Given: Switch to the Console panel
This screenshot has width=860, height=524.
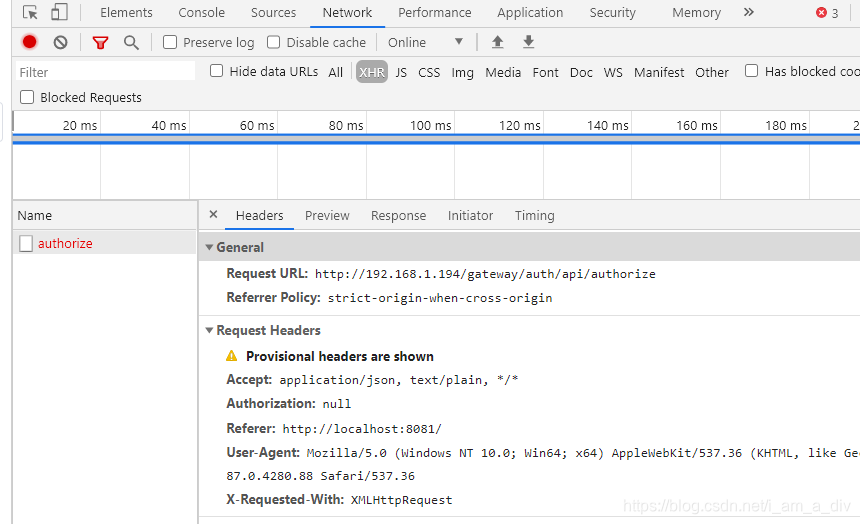Looking at the screenshot, I should (201, 13).
